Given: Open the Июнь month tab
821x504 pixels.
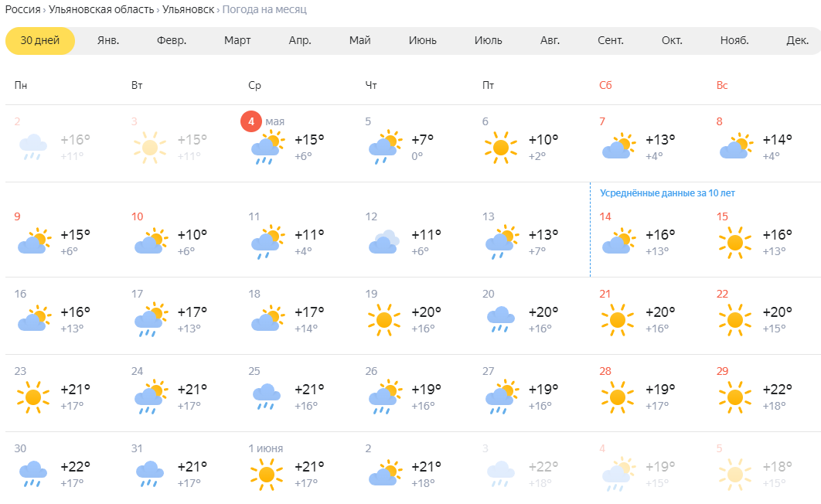Looking at the screenshot, I should point(423,40).
